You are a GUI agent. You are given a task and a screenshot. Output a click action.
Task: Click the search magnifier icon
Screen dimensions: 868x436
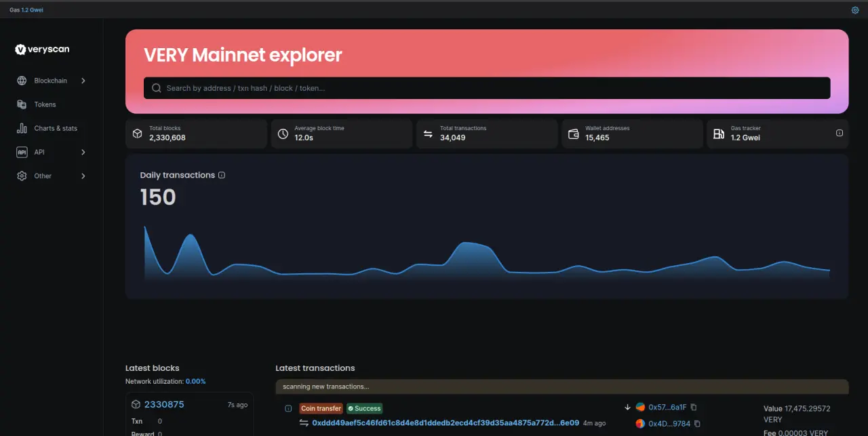point(157,88)
